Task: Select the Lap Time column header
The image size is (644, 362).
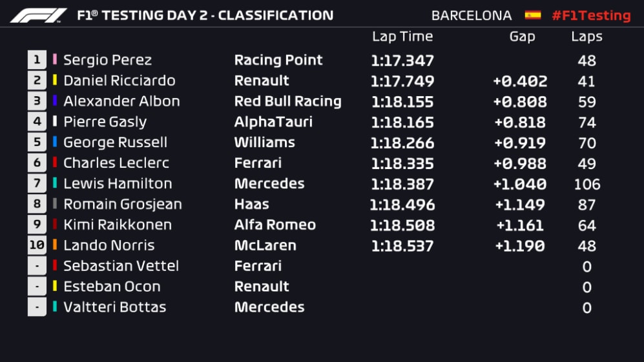Action: (402, 37)
